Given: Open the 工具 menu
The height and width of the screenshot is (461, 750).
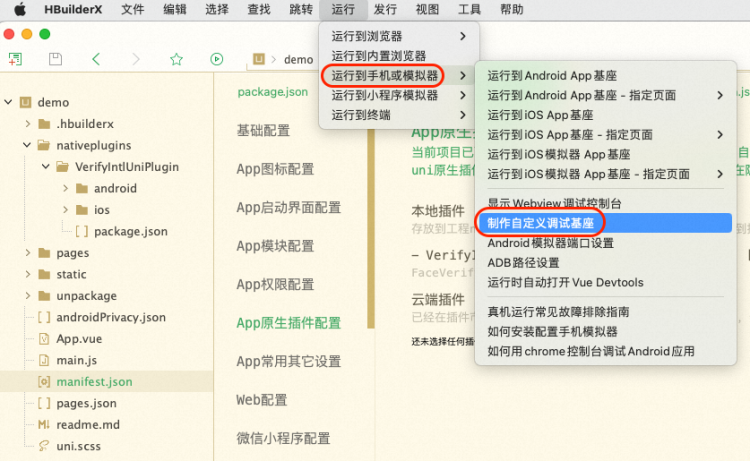Looking at the screenshot, I should pyautogui.click(x=469, y=9).
